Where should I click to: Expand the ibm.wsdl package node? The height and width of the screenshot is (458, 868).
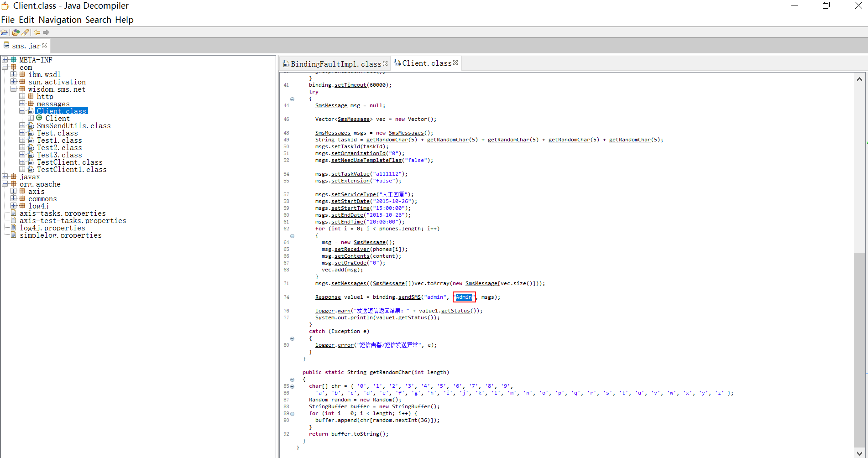[x=14, y=74]
